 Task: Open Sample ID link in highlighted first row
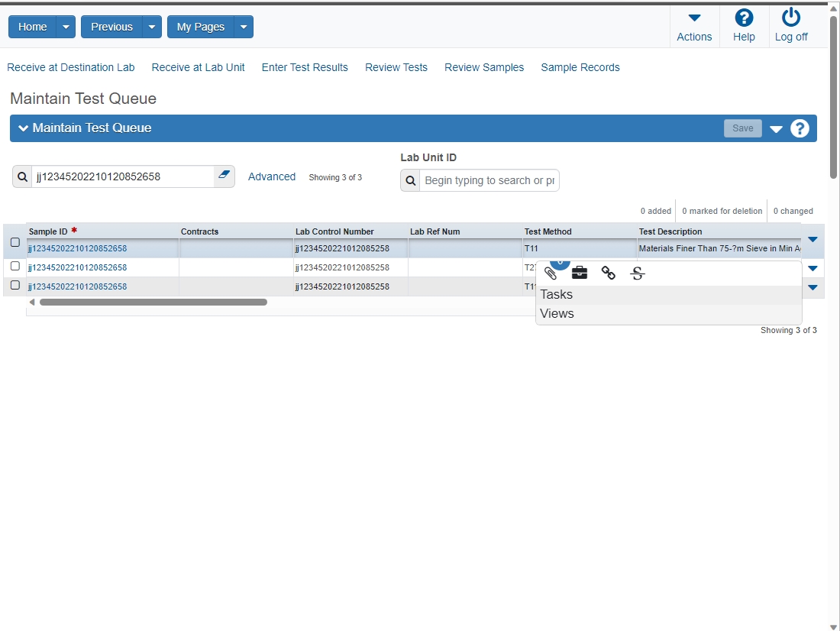[77, 249]
